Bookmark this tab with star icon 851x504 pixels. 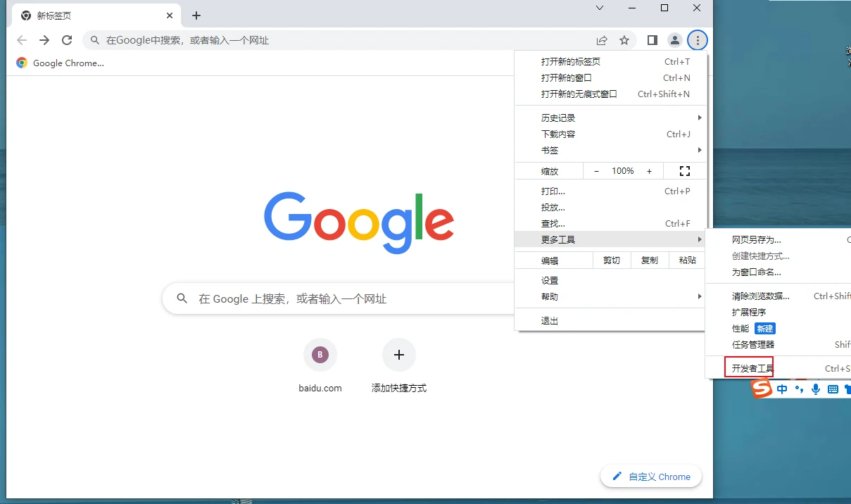(x=624, y=40)
